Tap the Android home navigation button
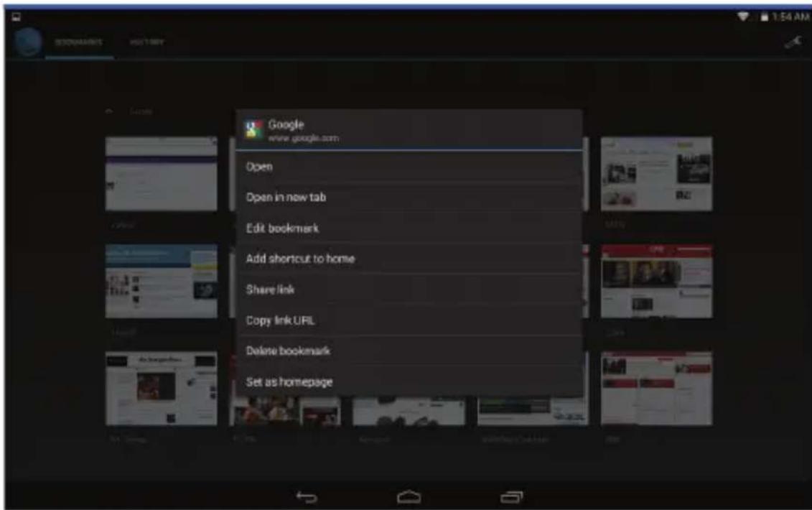The width and height of the screenshot is (812, 510). (409, 497)
